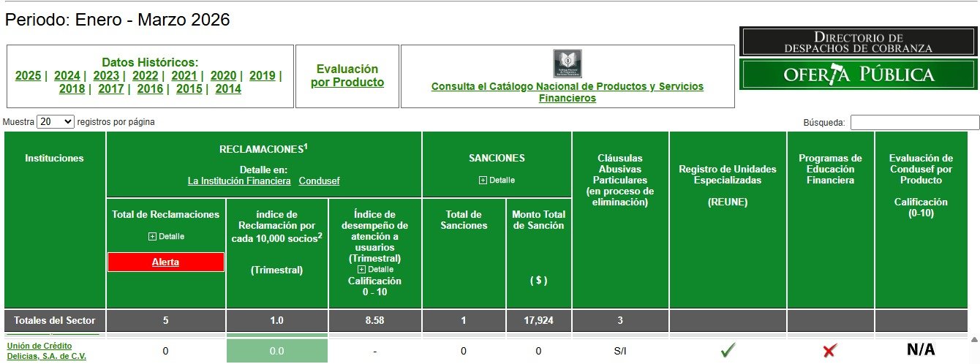Click the S/I cláusulas cell

620,351
